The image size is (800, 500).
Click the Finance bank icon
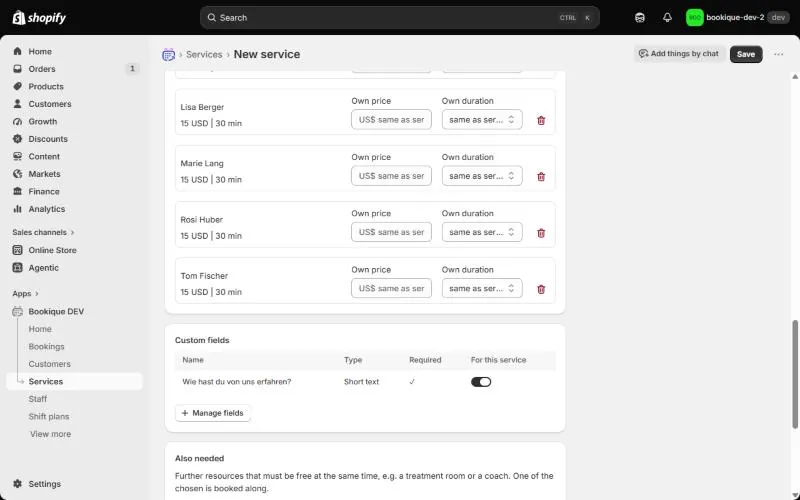pos(17,191)
